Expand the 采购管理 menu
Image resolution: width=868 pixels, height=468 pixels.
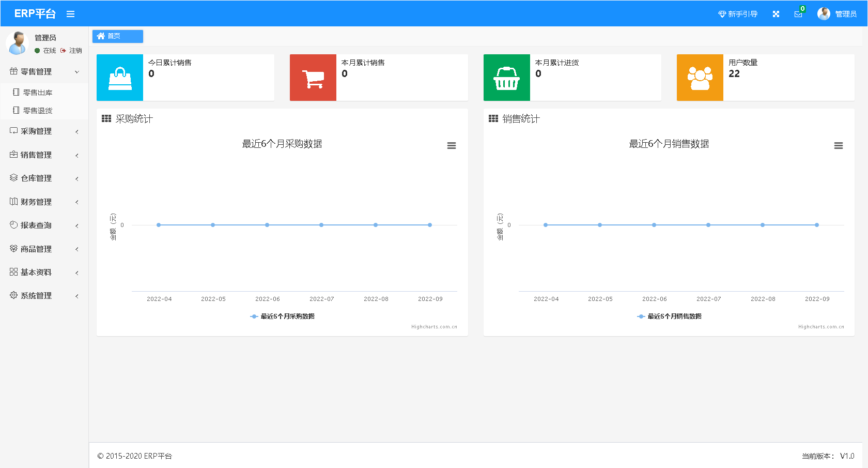(x=44, y=131)
